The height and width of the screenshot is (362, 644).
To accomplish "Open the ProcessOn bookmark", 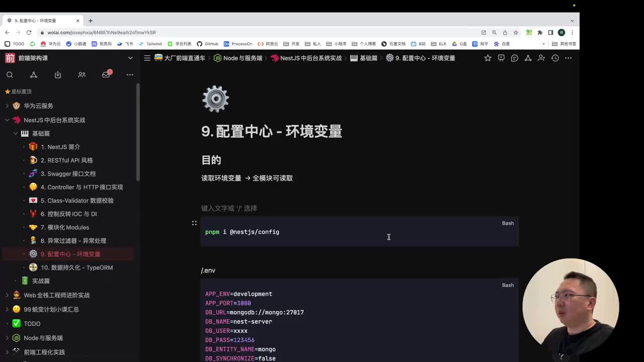I will (238, 44).
